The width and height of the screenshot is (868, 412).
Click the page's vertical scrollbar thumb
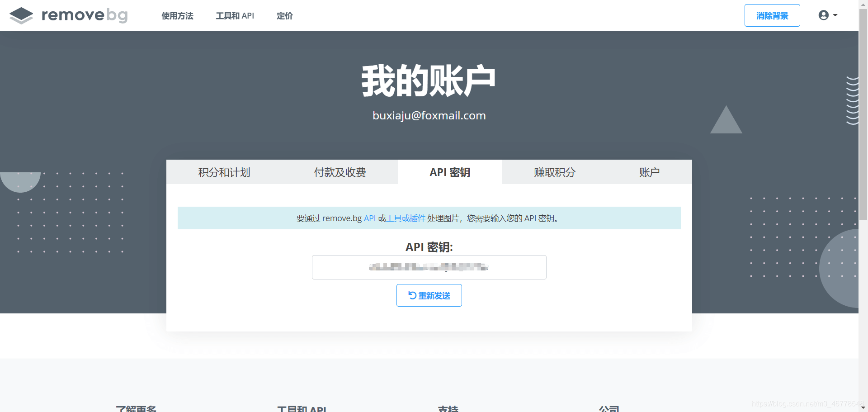863,113
